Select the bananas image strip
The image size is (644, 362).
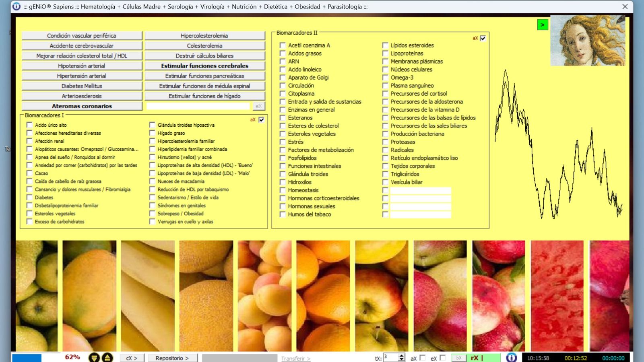pos(148,296)
